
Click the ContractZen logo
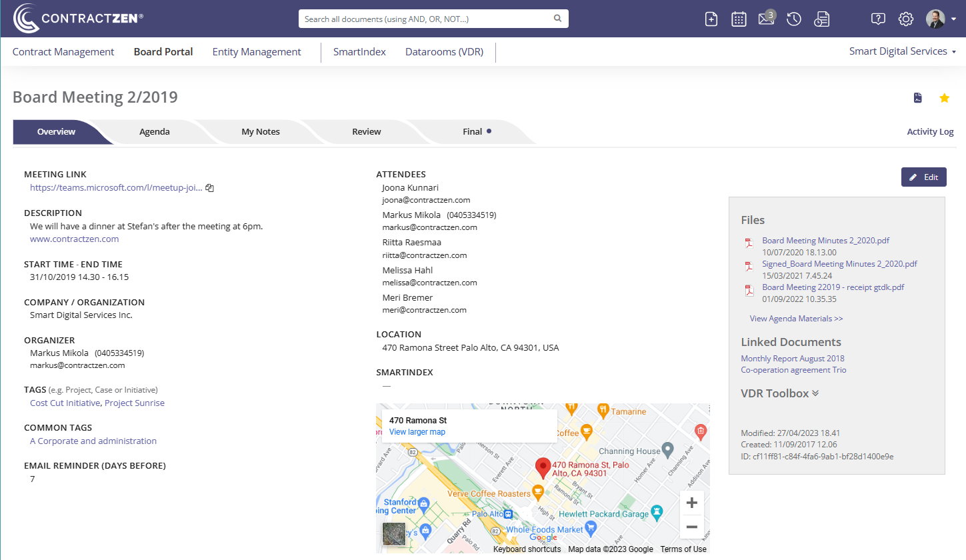click(78, 19)
